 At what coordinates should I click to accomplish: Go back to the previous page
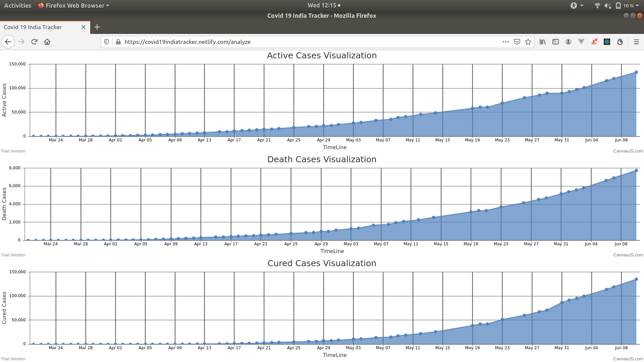tap(8, 42)
